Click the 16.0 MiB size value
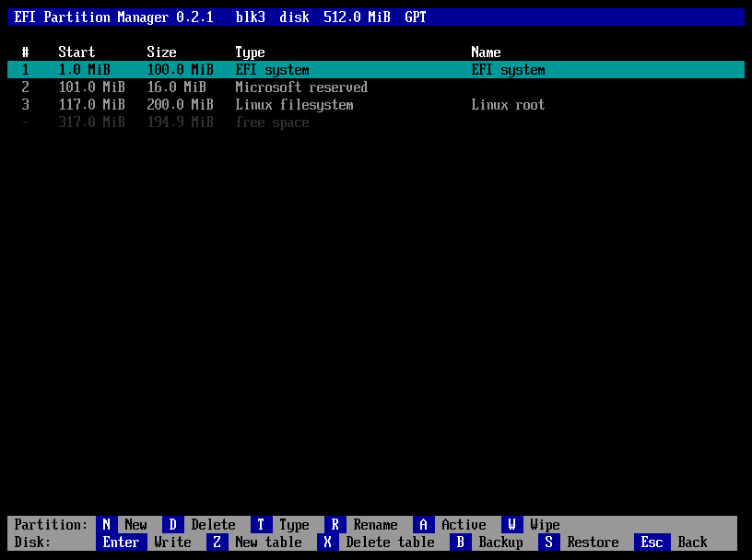Screen dimensions: 752x560 click(x=177, y=87)
